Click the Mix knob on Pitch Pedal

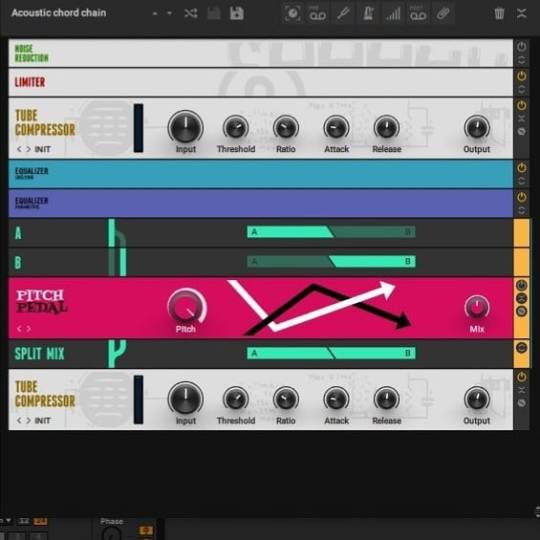coord(477,308)
